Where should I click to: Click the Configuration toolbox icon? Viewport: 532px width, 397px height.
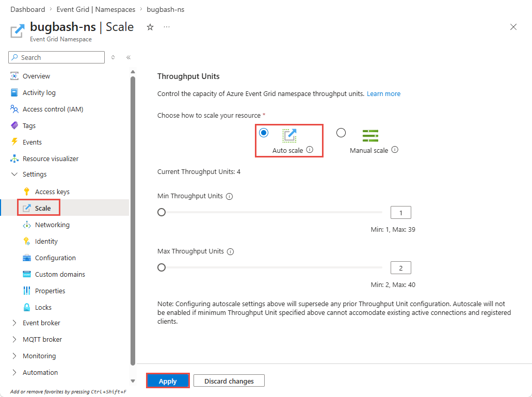point(27,258)
